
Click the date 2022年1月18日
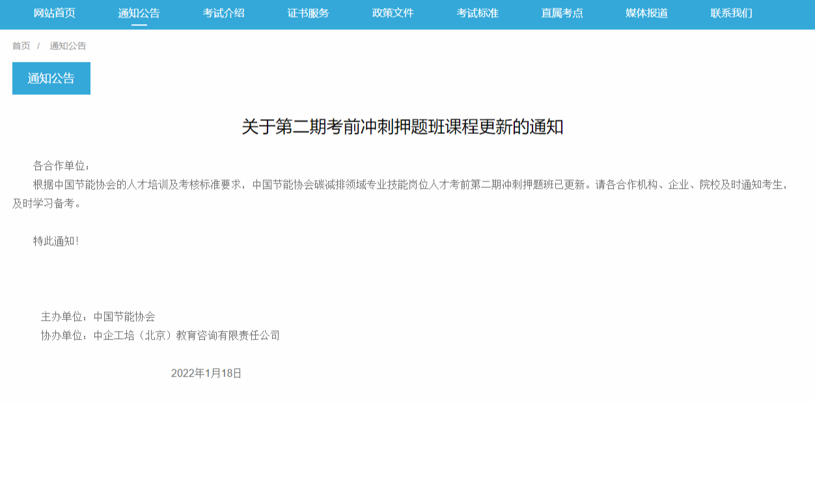(206, 373)
